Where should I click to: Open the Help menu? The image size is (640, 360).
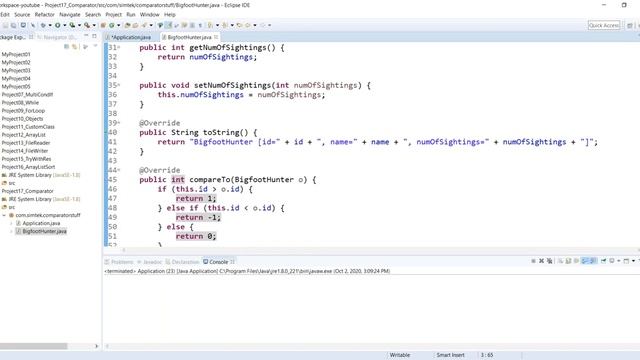click(170, 15)
